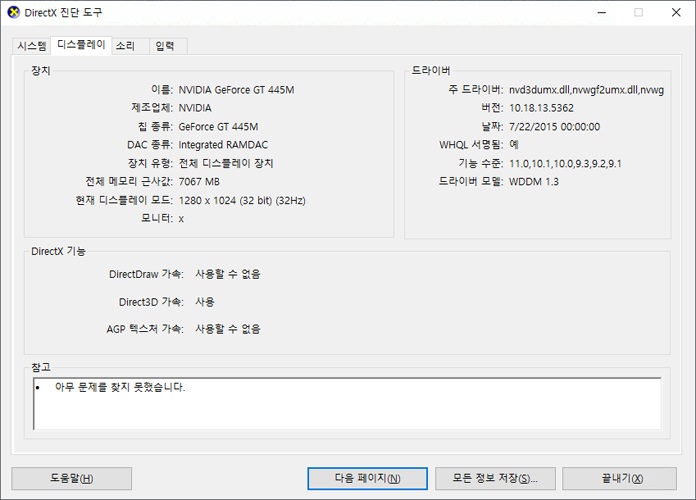Click driver date 7/22/2015 00:00:00
Image resolution: width=696 pixels, height=500 pixels.
554,127
